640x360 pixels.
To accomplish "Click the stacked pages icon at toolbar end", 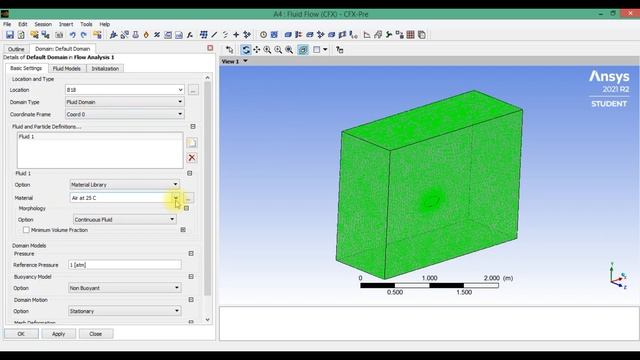I will click(x=422, y=35).
